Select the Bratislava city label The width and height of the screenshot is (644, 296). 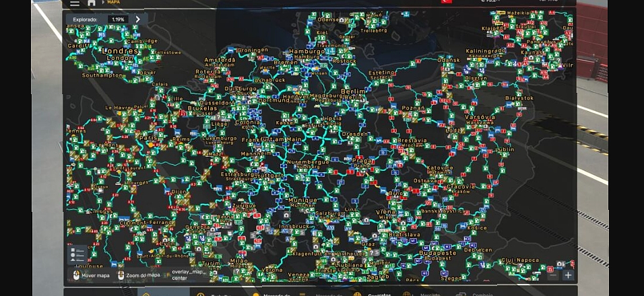point(405,235)
